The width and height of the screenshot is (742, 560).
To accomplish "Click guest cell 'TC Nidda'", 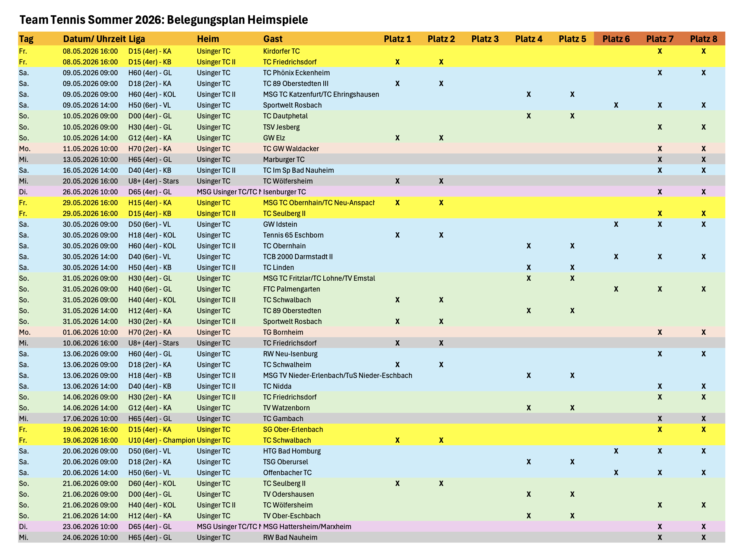I will point(277,386).
